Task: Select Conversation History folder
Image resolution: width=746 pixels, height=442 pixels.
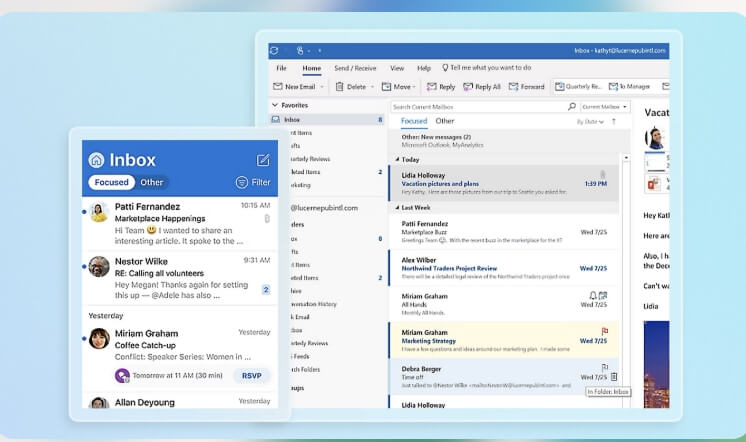Action: tap(314, 304)
